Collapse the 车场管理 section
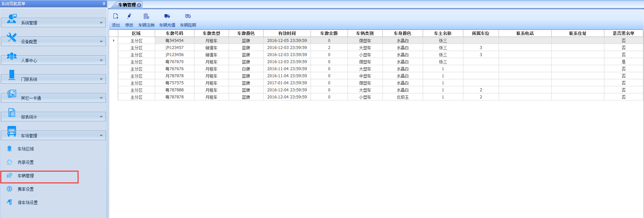The height and width of the screenshot is (218, 644). [x=53, y=135]
